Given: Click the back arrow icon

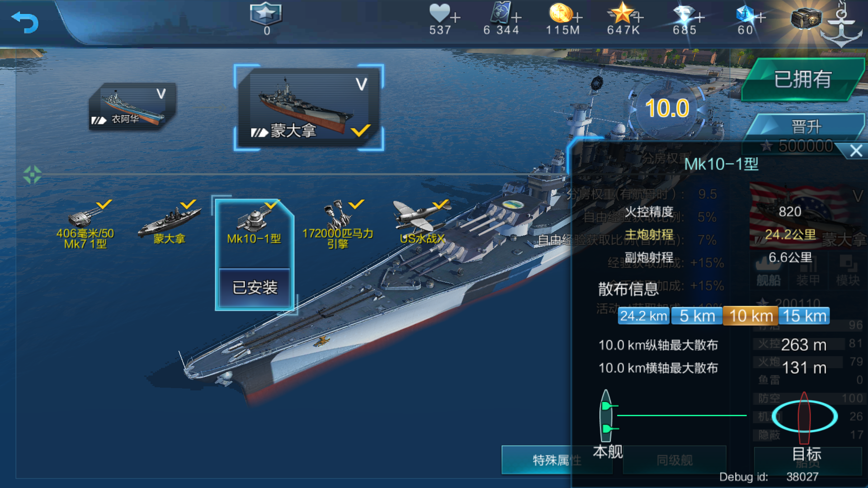Looking at the screenshot, I should click(25, 23).
